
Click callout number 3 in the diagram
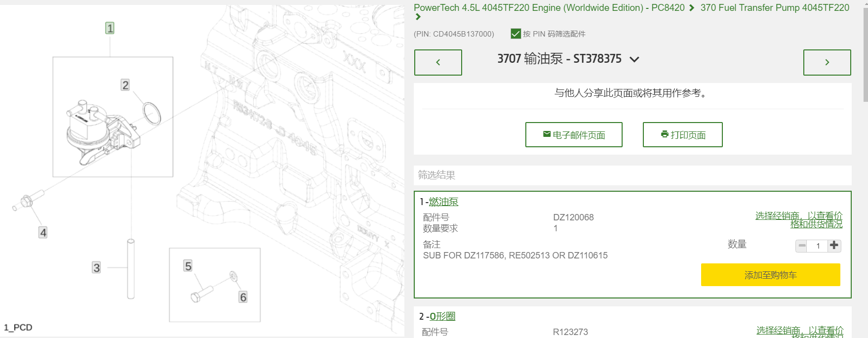tap(96, 268)
